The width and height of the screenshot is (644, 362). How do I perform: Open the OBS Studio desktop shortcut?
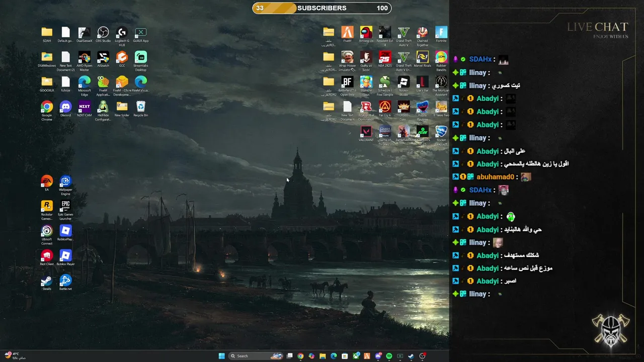[x=103, y=35]
